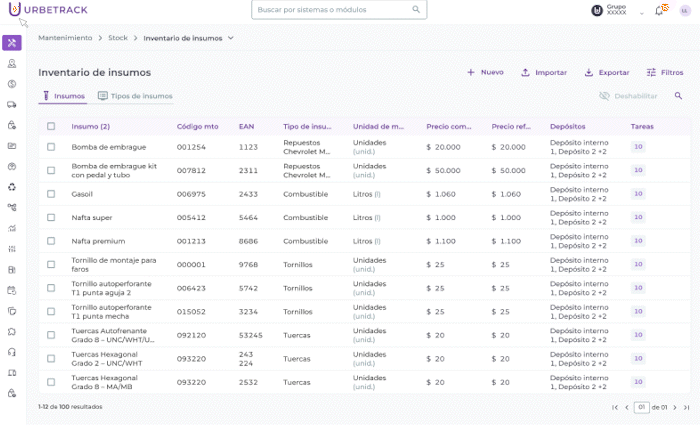
Task: Select the Insumos tab
Action: click(x=63, y=96)
